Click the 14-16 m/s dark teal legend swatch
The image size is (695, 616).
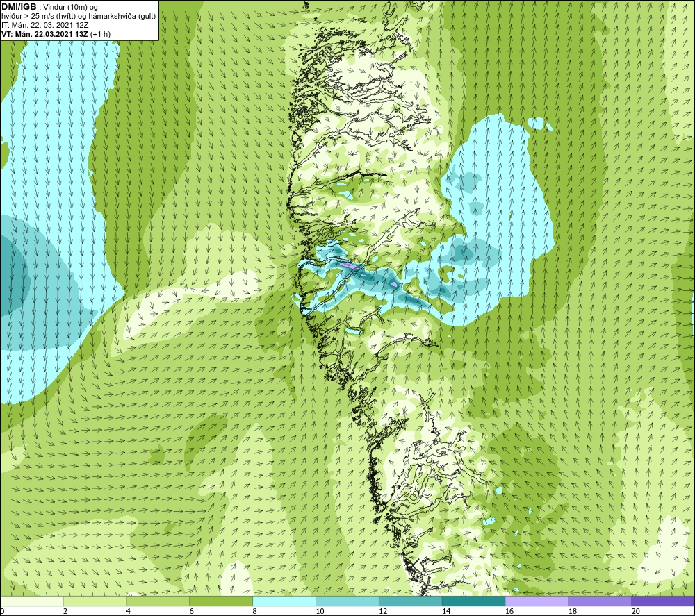474,601
